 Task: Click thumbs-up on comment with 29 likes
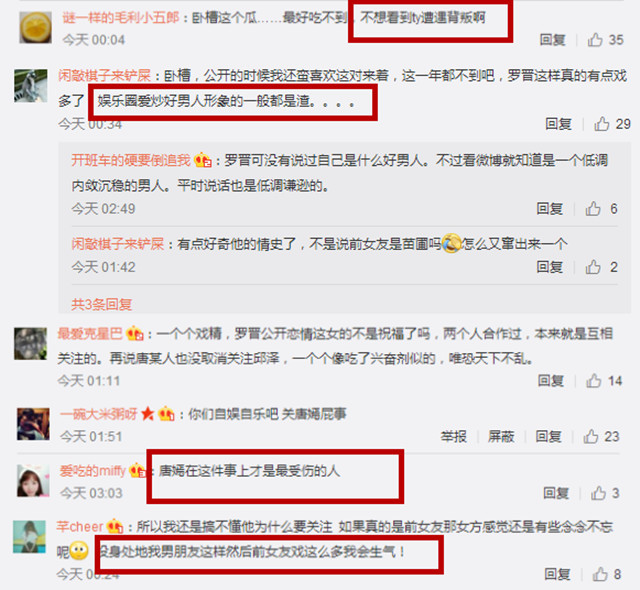[602, 124]
